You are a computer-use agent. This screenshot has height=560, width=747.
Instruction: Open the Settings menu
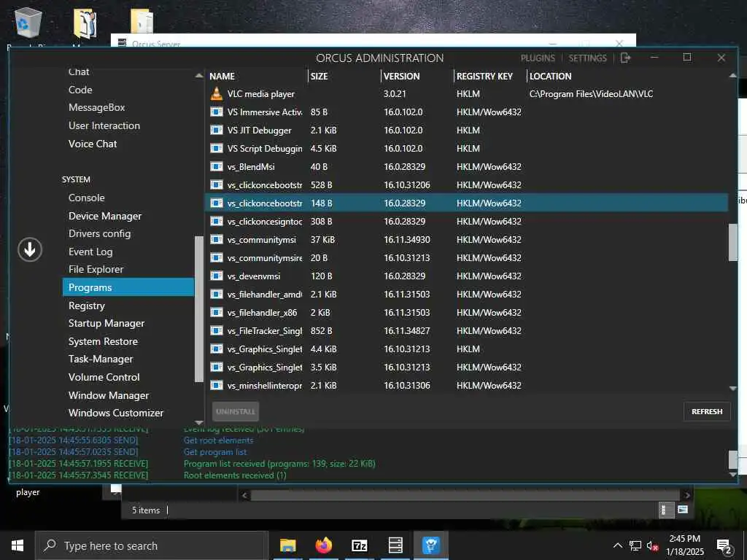(587, 58)
